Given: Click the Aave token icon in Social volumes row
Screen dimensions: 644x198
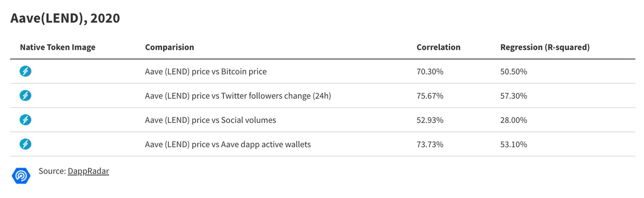Looking at the screenshot, I should coord(26,120).
